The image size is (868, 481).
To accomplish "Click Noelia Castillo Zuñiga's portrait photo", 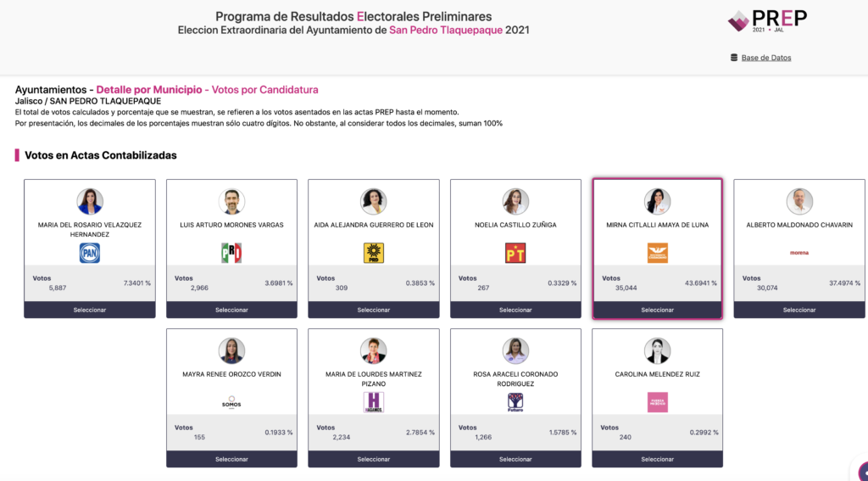I will pyautogui.click(x=515, y=201).
